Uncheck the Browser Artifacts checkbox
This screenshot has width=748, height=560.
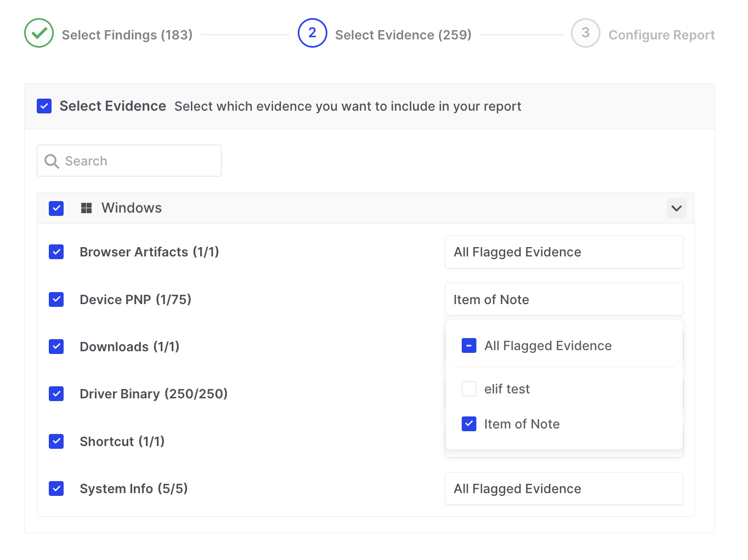pos(56,252)
